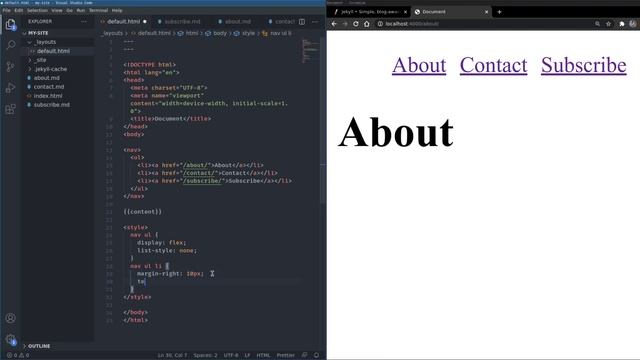The width and height of the screenshot is (640, 360).
Task: Open editor tab more actions menu
Action: click(315, 22)
